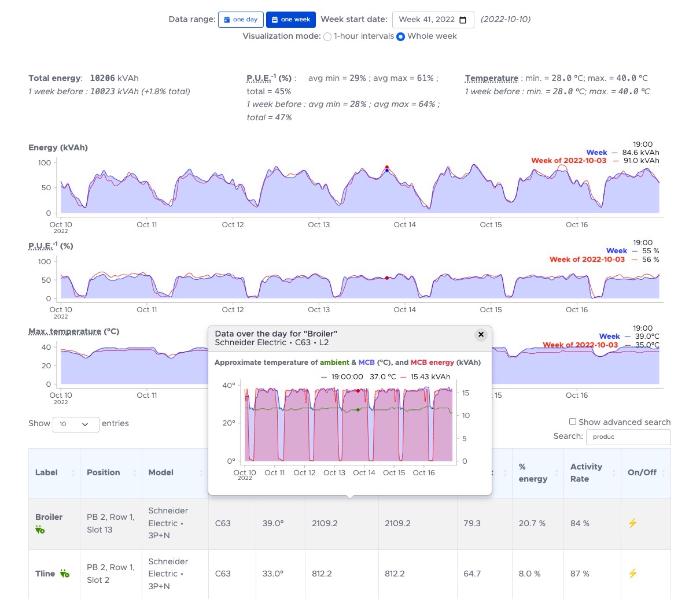Viewport: 700px width, 599px height.
Task: Enable the Show advanced search checkbox
Action: point(572,422)
